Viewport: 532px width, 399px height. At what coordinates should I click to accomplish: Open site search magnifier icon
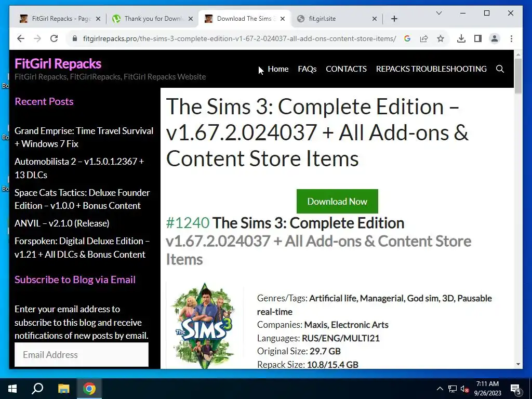coord(500,69)
